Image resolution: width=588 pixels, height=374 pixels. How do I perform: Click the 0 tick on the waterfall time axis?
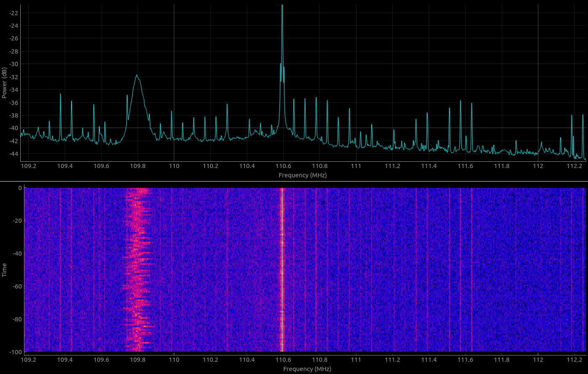[20, 188]
